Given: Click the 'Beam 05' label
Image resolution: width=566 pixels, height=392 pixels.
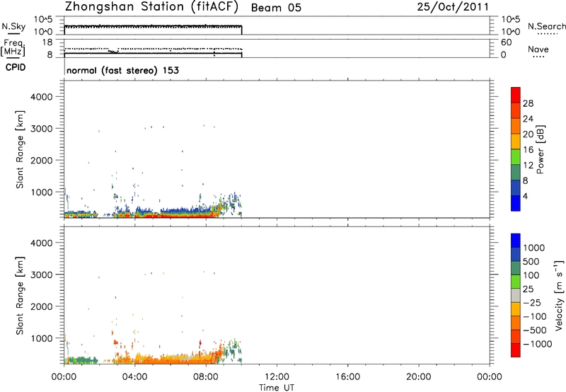Looking at the screenshot, I should point(276,8).
